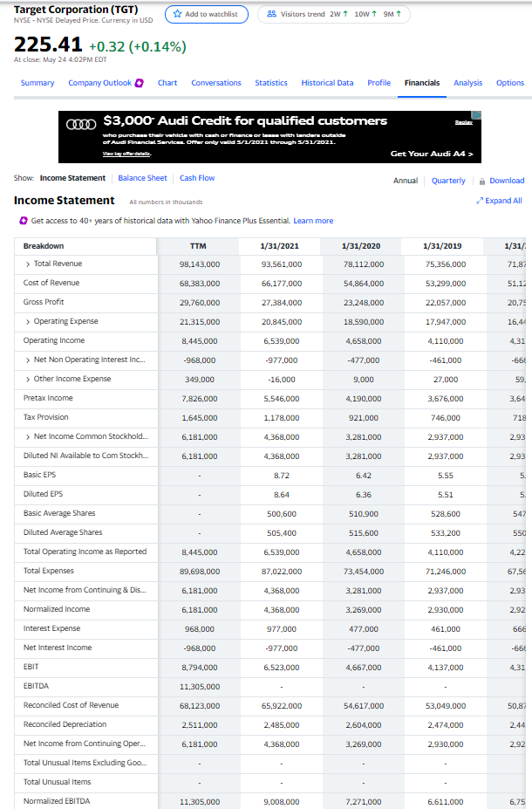
Task: Switch to the Chart tab
Action: [x=167, y=83]
